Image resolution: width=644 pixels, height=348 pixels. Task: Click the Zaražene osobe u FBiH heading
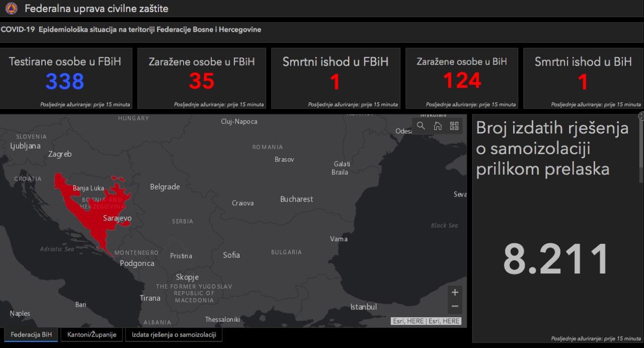pos(202,61)
